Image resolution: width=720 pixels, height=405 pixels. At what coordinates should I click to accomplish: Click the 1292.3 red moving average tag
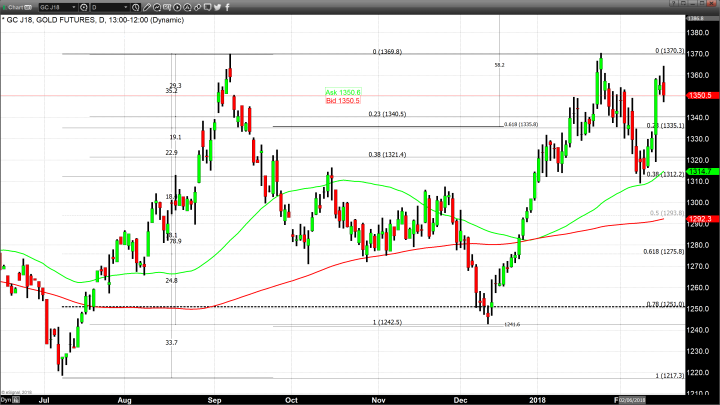tap(701, 218)
